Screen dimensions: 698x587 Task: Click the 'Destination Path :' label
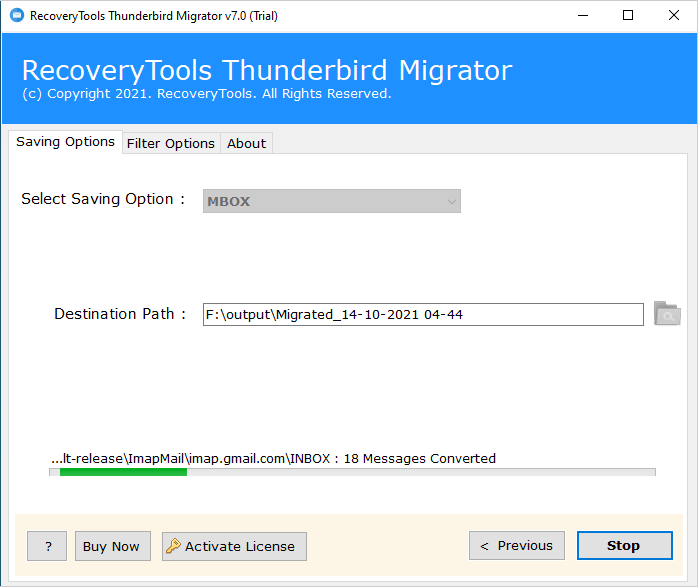click(120, 314)
